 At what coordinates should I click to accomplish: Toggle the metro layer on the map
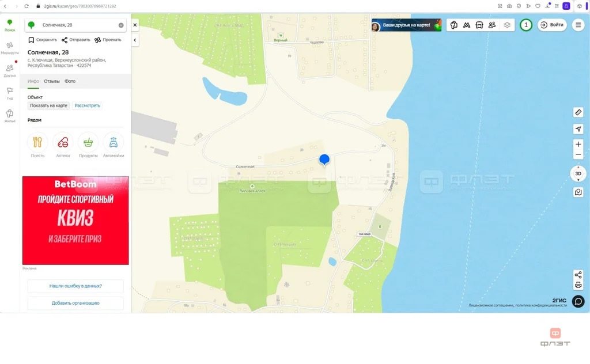(467, 25)
